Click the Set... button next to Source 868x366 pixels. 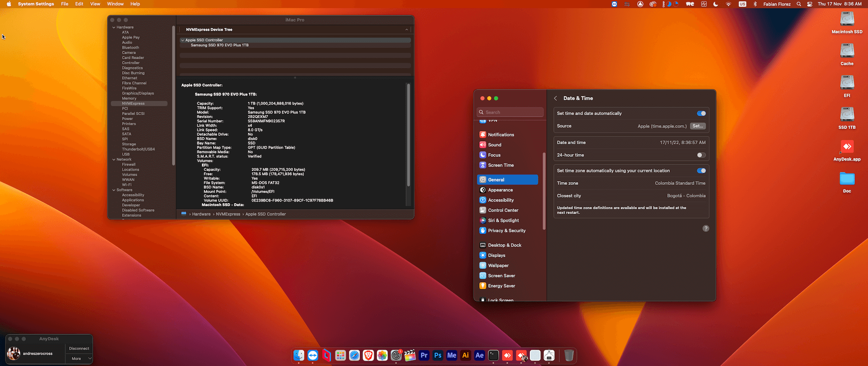tap(698, 126)
